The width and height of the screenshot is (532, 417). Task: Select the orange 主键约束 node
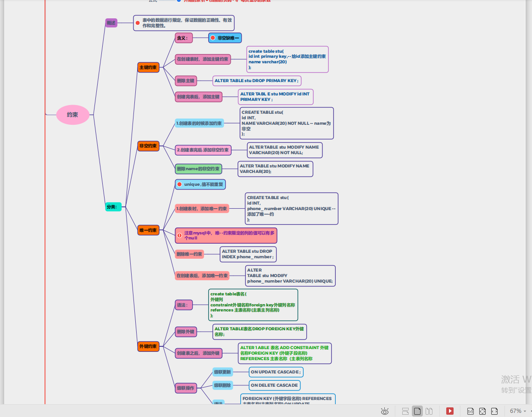tap(148, 67)
